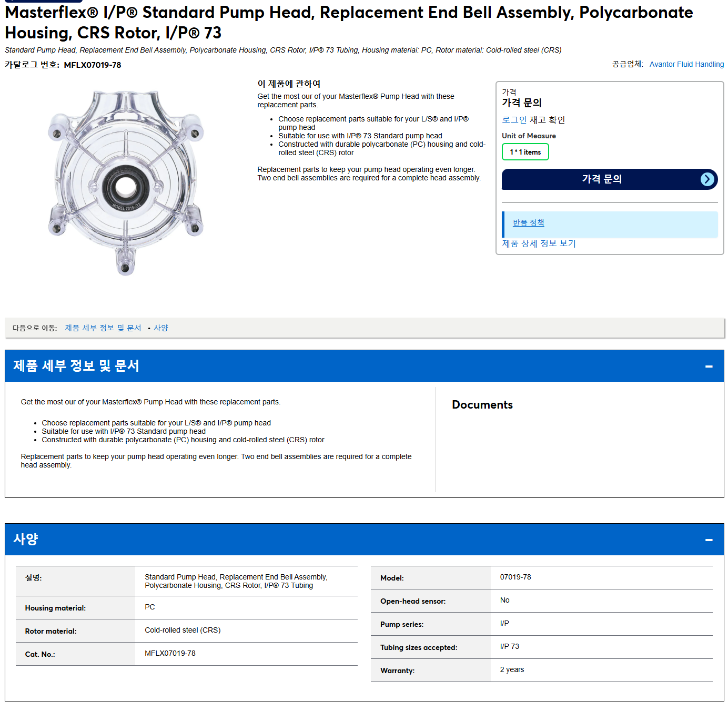
Task: Click the pump head product image
Action: tap(126, 182)
